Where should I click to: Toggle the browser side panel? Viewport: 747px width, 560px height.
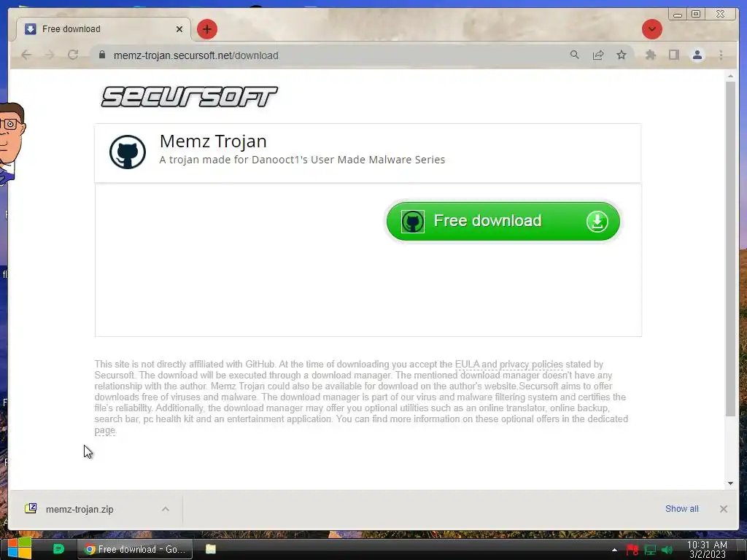[673, 55]
